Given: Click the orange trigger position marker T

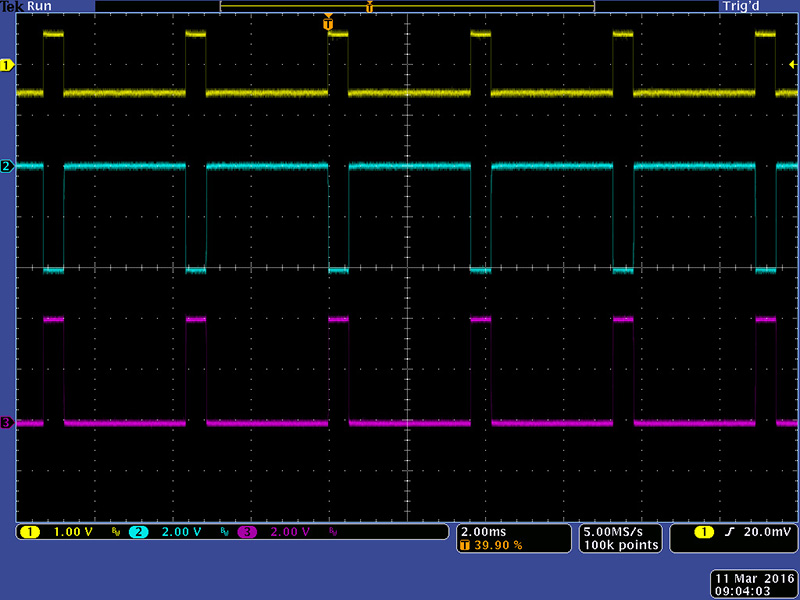Looking at the screenshot, I should 328,22.
